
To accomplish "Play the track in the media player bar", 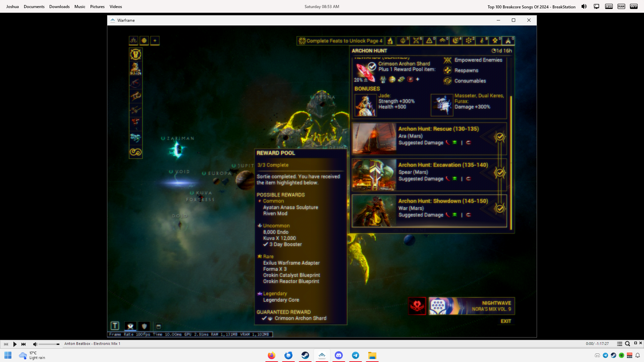I will pyautogui.click(x=15, y=344).
